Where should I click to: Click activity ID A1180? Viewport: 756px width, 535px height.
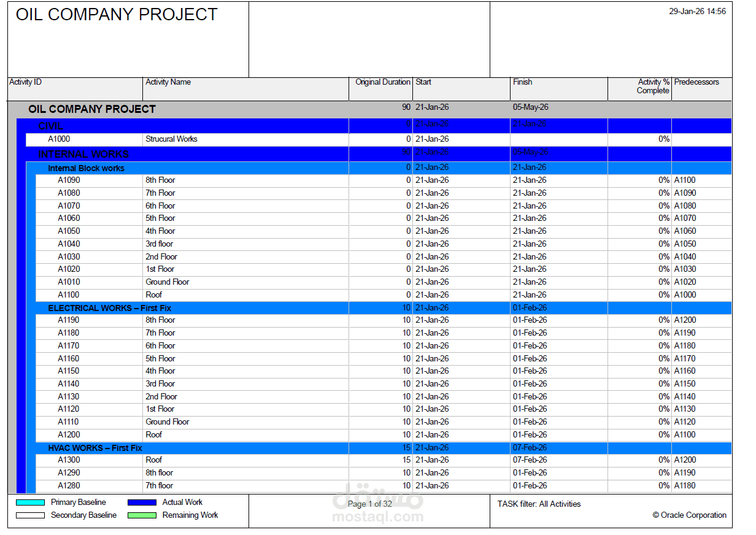click(69, 333)
